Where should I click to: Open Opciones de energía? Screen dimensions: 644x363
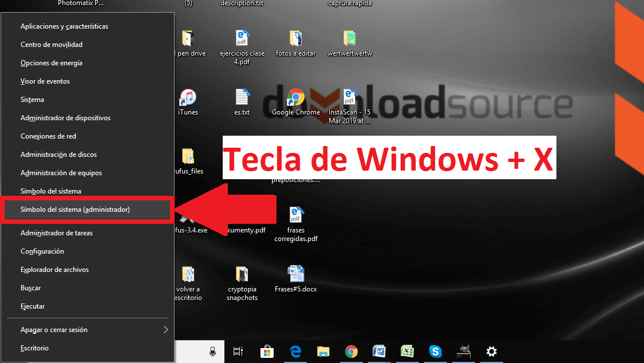click(x=88, y=63)
